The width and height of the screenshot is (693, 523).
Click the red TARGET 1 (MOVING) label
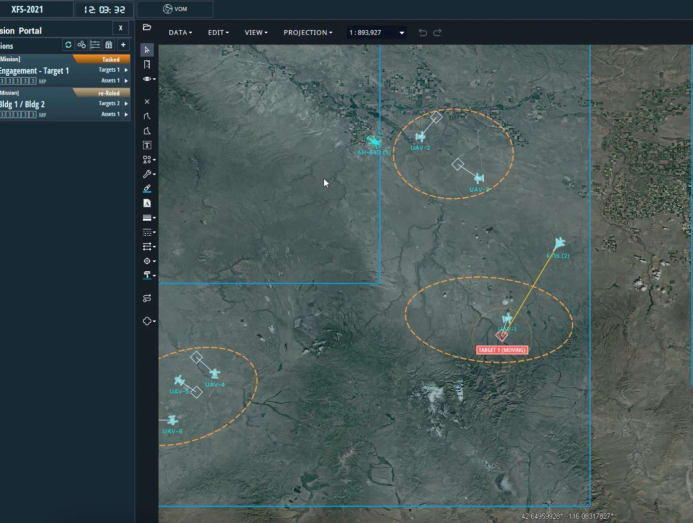click(502, 351)
